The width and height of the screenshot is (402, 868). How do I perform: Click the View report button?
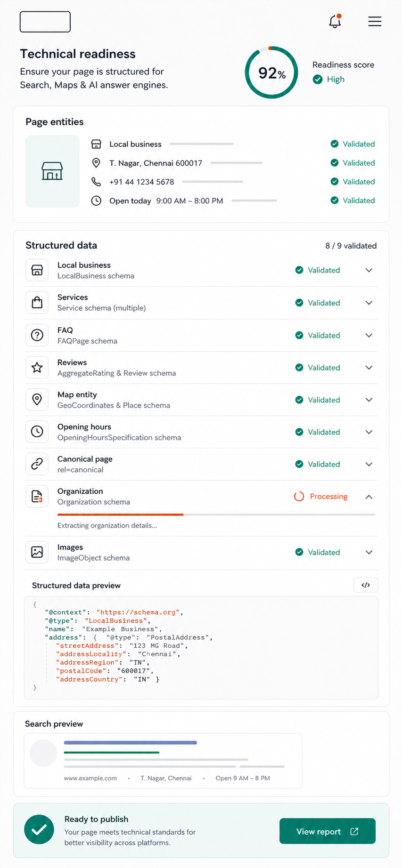click(328, 831)
